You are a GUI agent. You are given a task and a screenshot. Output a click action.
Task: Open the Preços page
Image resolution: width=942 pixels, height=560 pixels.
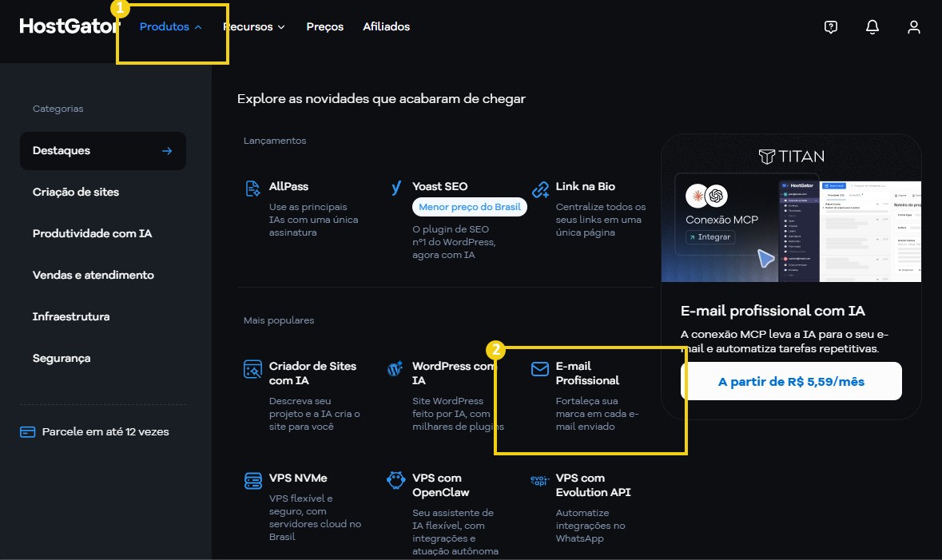click(x=325, y=27)
